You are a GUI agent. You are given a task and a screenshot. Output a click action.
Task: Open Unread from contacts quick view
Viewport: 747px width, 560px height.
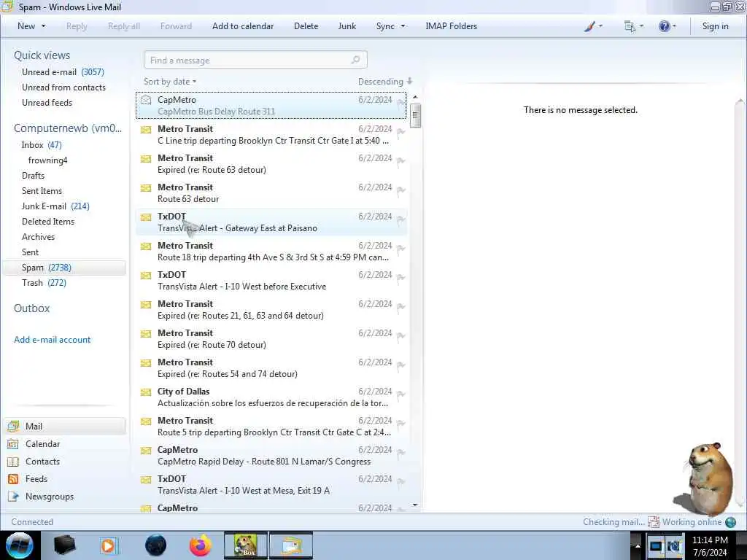pos(64,87)
